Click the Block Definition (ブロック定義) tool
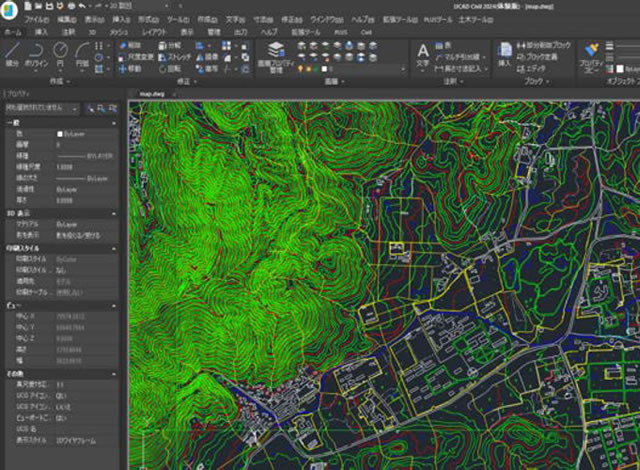Screen dimensions: 640x470 pyautogui.click(x=537, y=57)
